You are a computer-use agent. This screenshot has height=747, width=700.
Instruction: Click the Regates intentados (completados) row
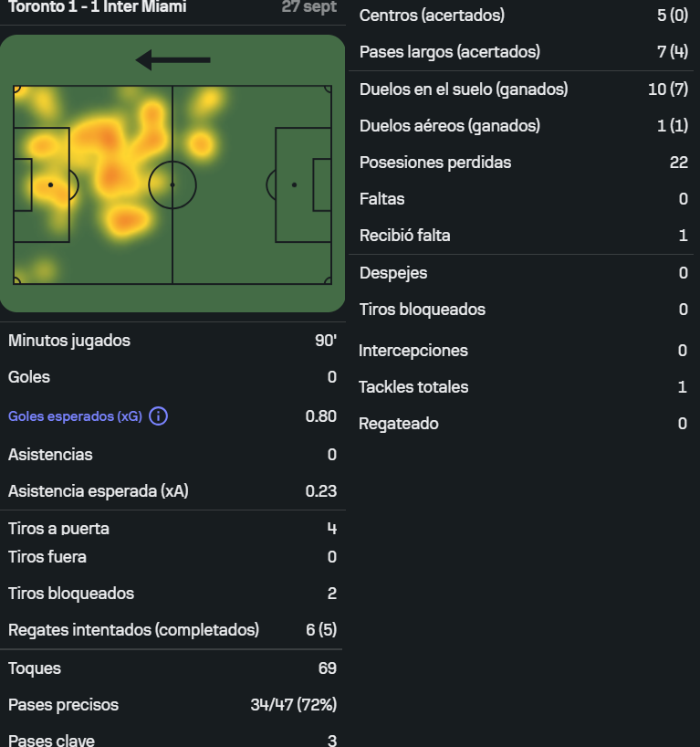(x=172, y=630)
